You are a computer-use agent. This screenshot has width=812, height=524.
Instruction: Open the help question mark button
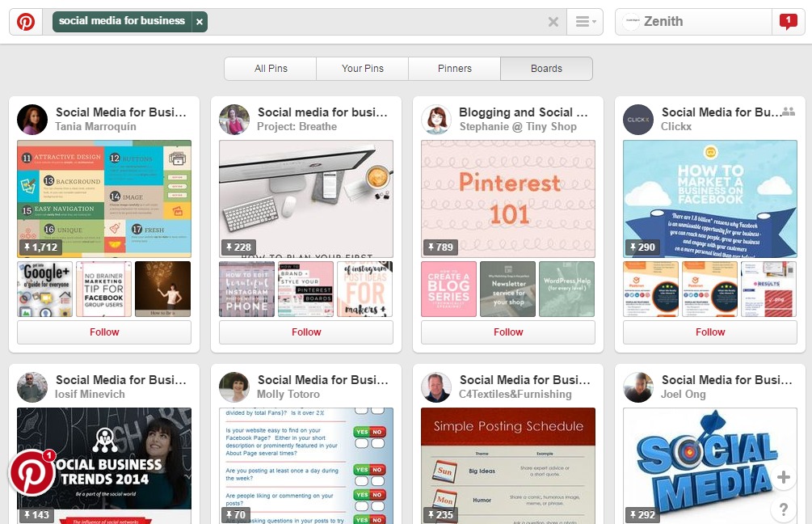[x=784, y=510]
